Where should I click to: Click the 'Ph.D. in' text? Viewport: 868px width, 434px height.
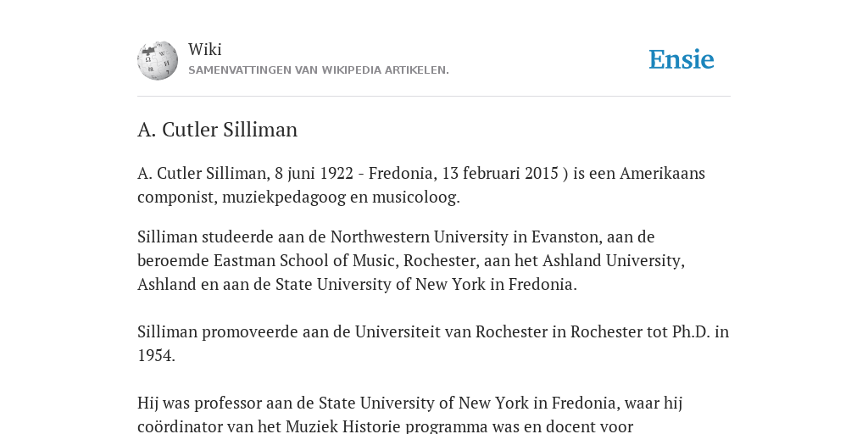(x=700, y=332)
